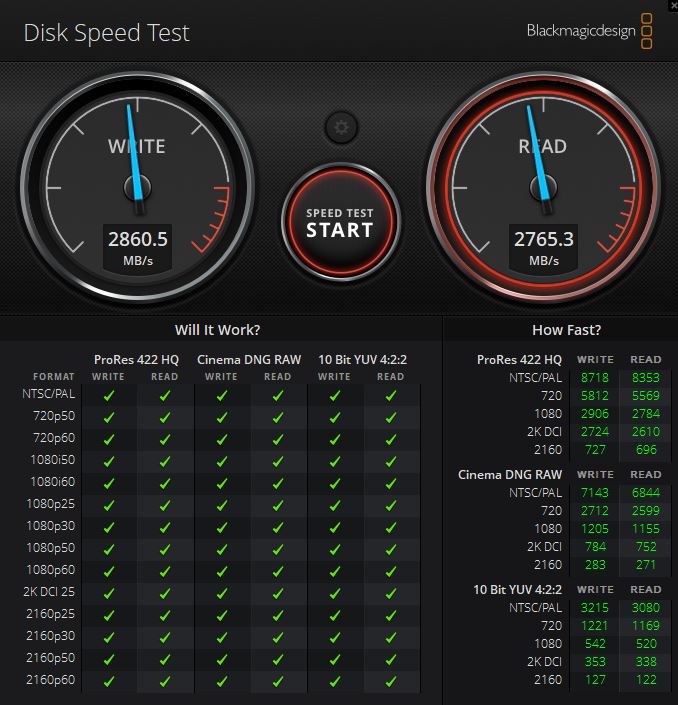Click the NTSC/PAL format row label
678x705 pixels.
coord(49,394)
